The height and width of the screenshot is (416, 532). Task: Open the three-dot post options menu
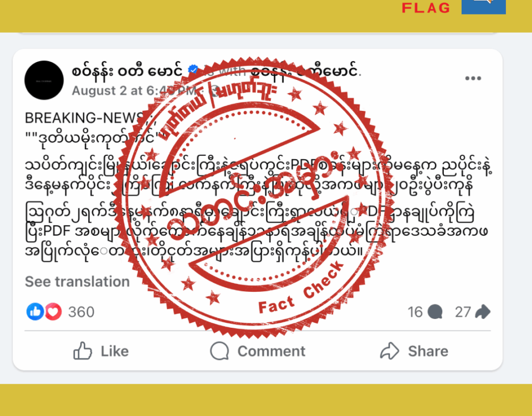(x=473, y=78)
